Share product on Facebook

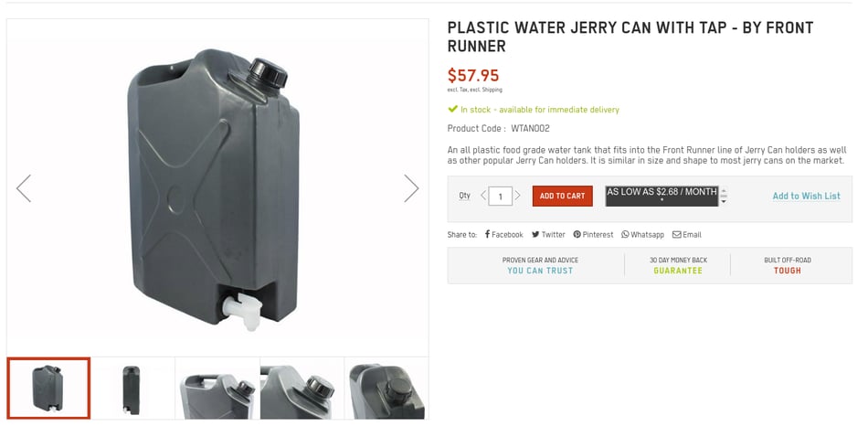(x=503, y=235)
